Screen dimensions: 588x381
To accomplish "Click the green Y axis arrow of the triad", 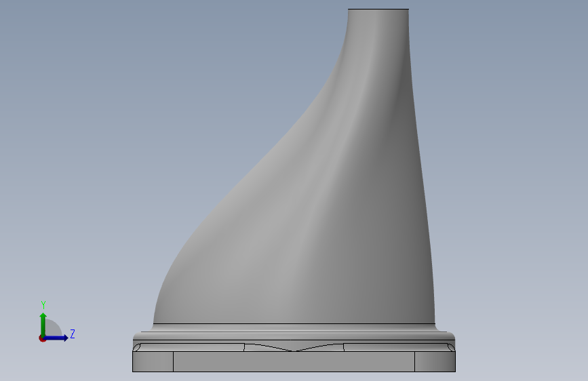I will 43,324.
